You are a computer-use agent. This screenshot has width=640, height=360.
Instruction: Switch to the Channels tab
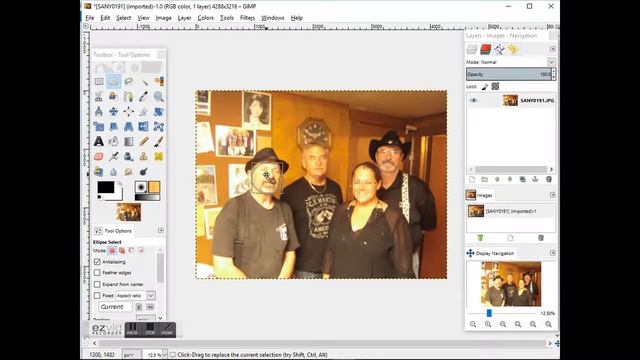(x=485, y=49)
